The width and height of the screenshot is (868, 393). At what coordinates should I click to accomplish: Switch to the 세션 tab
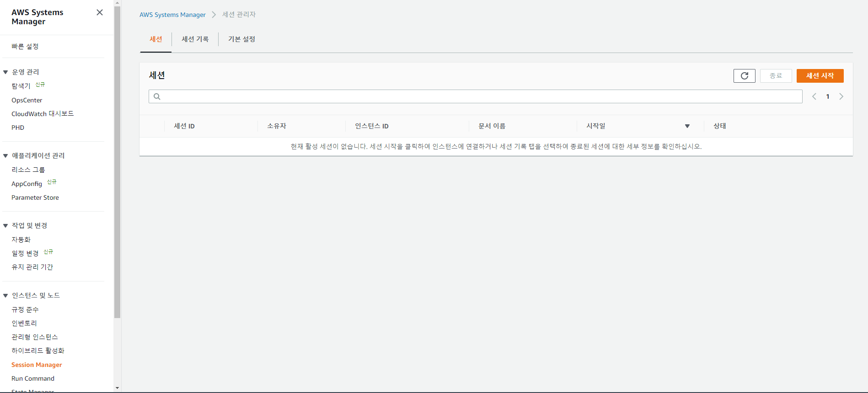click(156, 39)
